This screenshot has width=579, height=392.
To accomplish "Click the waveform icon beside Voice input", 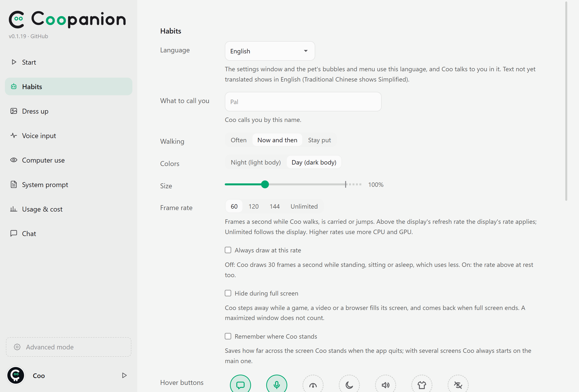I will (14, 135).
